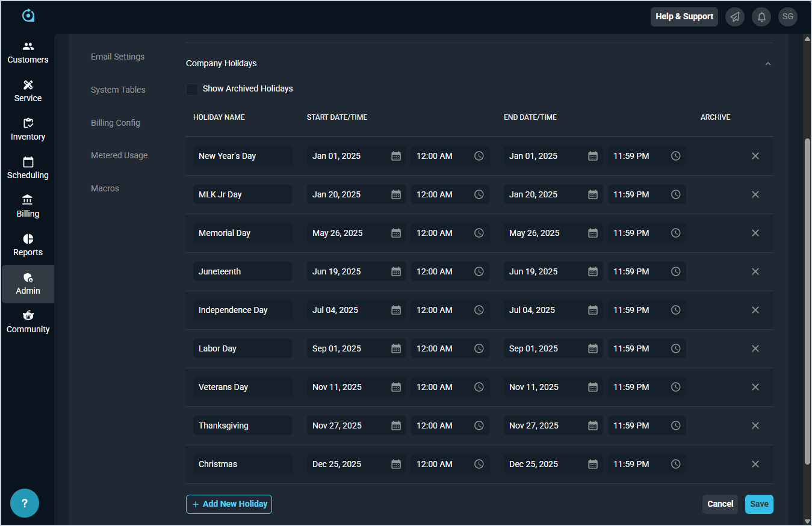Open the Reports pie chart icon
The width and height of the screenshot is (812, 526).
point(28,239)
